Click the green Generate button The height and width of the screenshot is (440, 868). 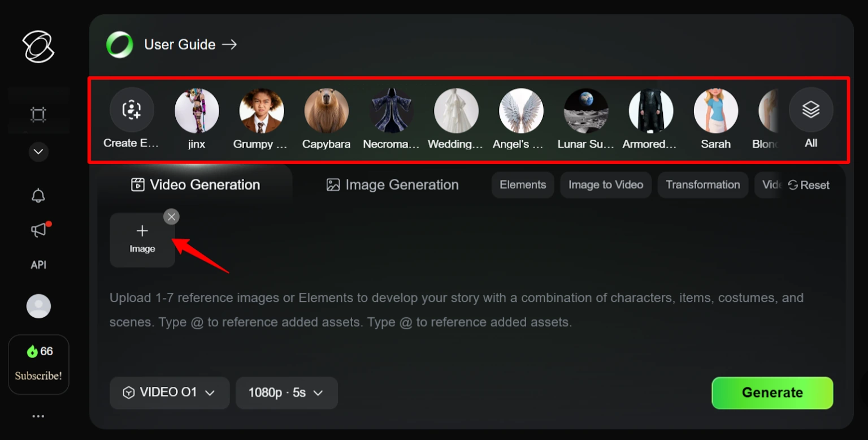(772, 392)
